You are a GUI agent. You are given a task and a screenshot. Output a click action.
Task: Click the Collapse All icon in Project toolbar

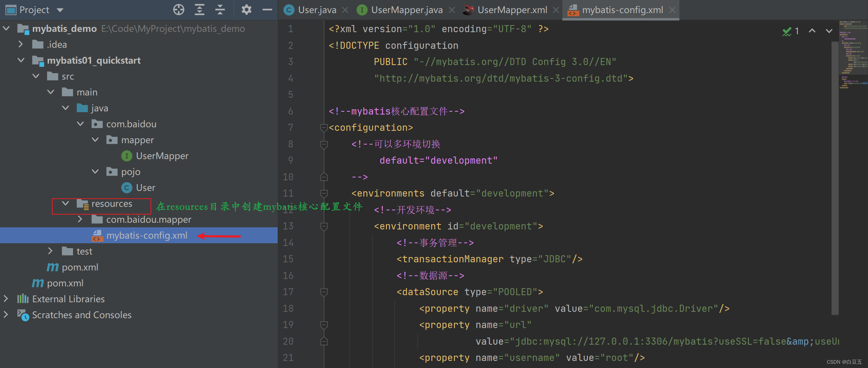coord(220,10)
